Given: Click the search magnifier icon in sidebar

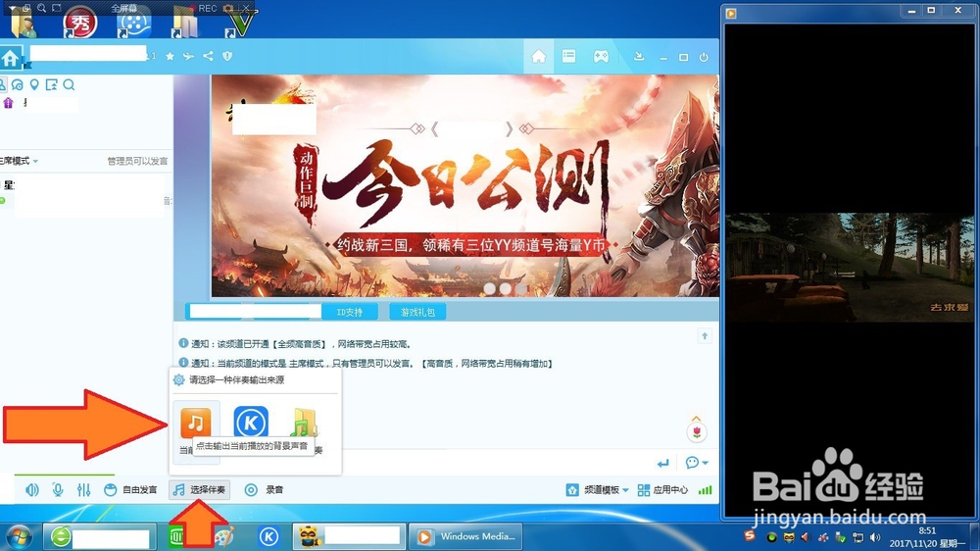Looking at the screenshot, I should [69, 84].
